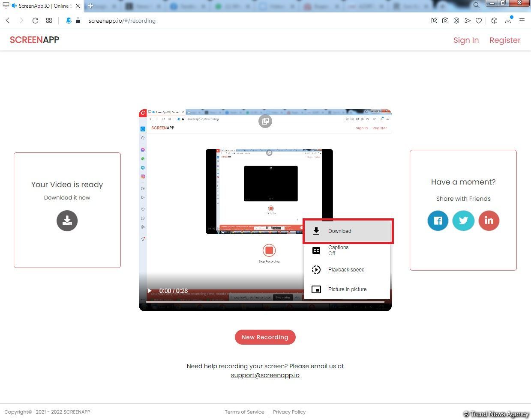Viewport: 531px width, 420px height.
Task: Open the Register page
Action: pos(505,40)
